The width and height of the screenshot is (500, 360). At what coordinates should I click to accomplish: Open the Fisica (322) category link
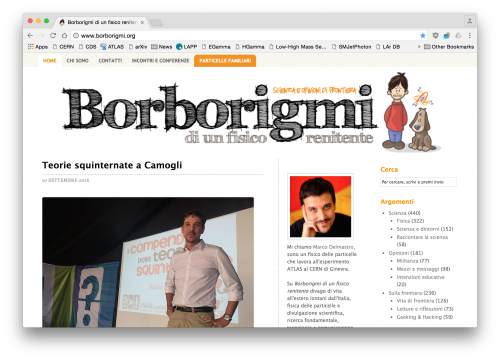[410, 221]
